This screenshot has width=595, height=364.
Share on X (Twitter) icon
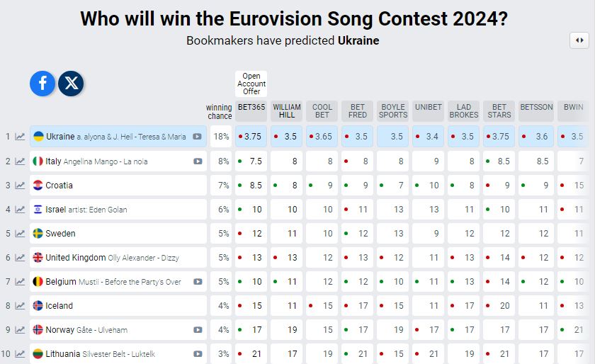click(x=71, y=83)
